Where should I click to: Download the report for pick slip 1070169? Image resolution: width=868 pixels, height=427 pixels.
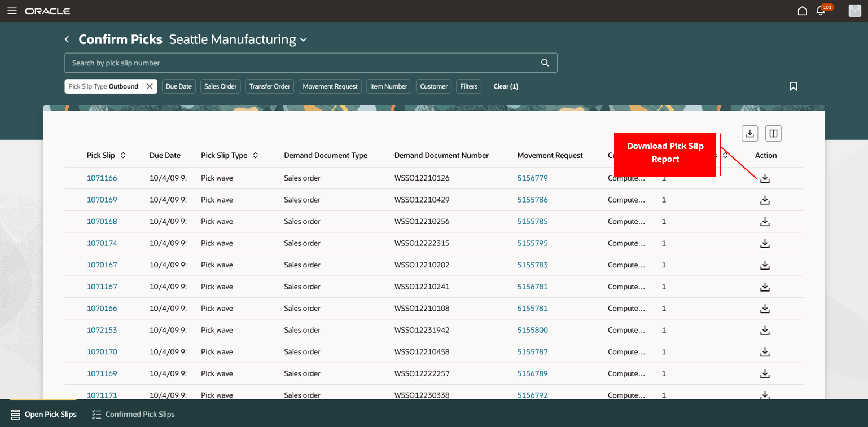765,200
